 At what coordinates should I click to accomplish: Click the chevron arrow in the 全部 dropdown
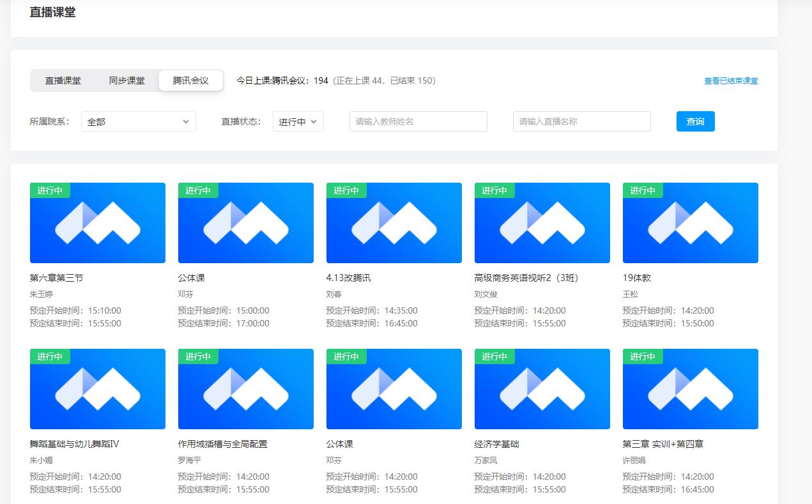(x=186, y=121)
